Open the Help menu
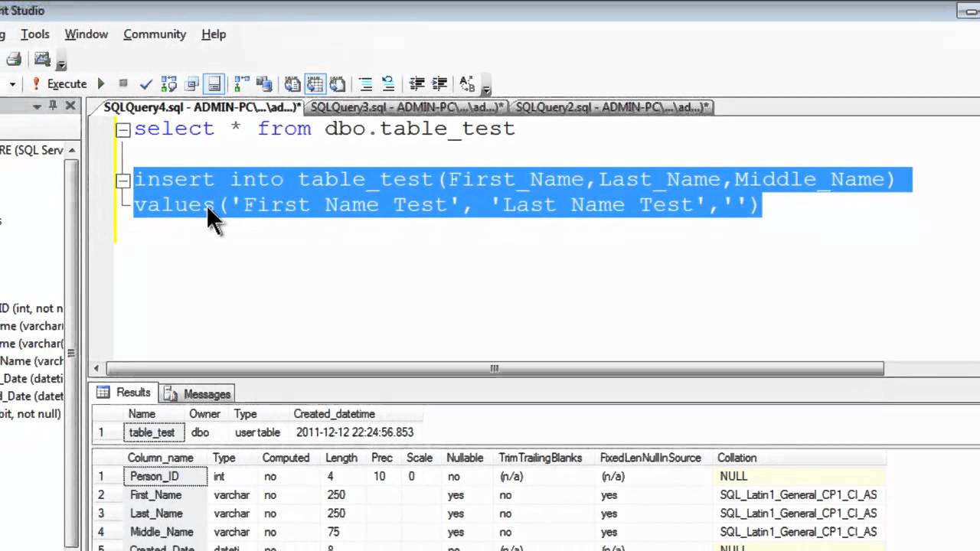Viewport: 980px width, 551px height. [214, 34]
